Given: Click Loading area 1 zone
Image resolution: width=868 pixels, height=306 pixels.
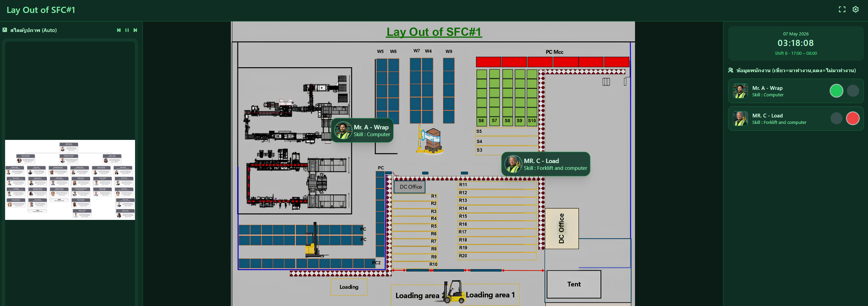Looking at the screenshot, I should 490,295.
